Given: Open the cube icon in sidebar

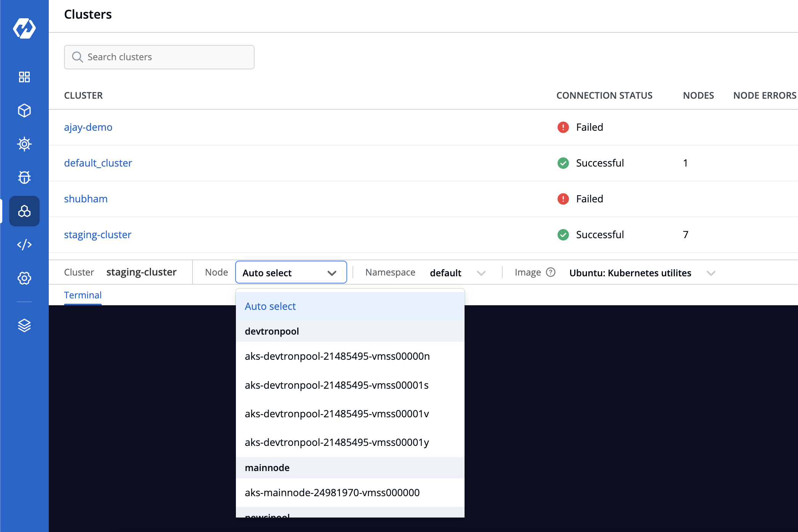Looking at the screenshot, I should pos(24,111).
